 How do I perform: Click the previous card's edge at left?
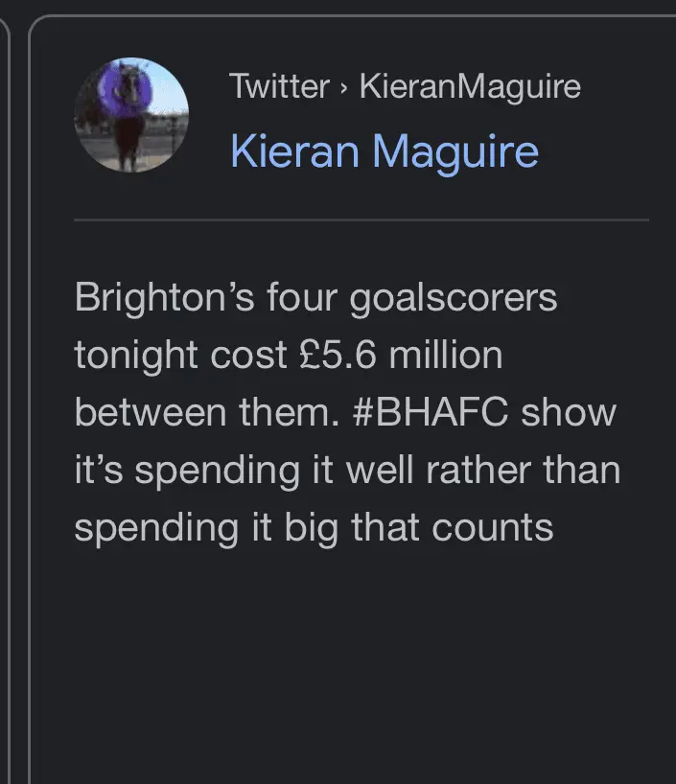[6, 383]
